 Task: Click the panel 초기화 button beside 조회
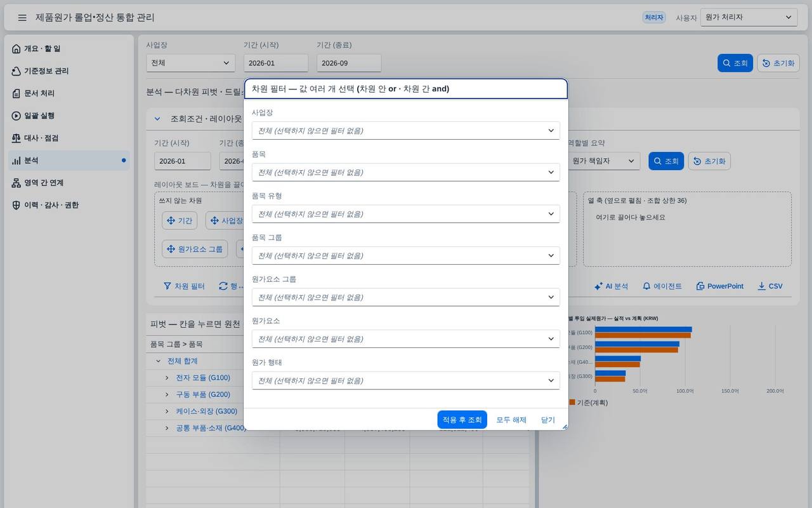point(709,161)
